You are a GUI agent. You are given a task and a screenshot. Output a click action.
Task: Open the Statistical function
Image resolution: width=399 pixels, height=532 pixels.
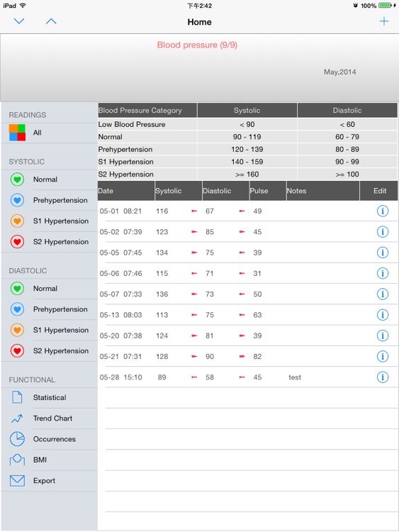click(50, 397)
